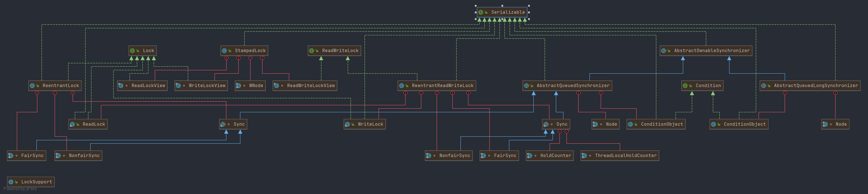Screen dimensions: 868x194
Task: Select the WriteLock label text
Action: pos(371,124)
